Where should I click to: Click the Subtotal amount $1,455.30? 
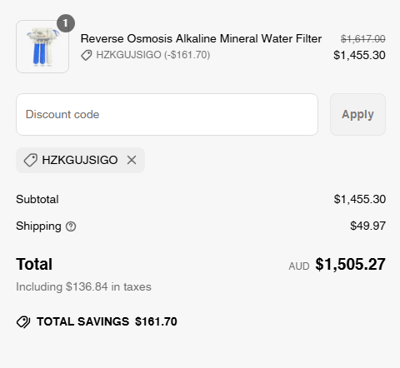click(x=360, y=199)
